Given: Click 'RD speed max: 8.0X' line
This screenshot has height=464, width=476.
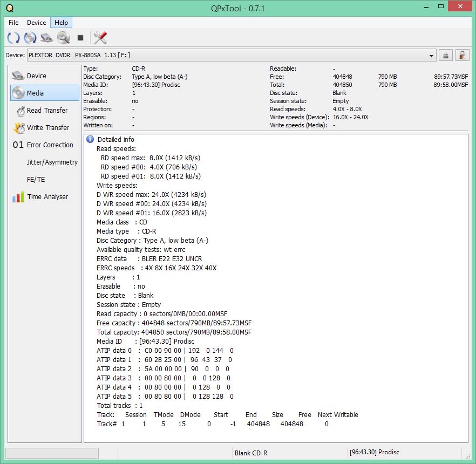Looking at the screenshot, I should pyautogui.click(x=151, y=158).
